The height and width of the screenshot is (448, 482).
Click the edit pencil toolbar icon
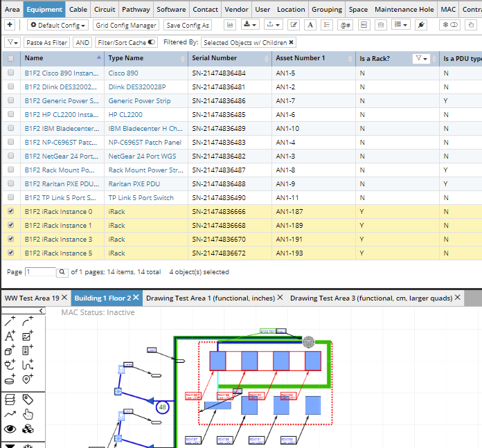pyautogui.click(x=294, y=25)
